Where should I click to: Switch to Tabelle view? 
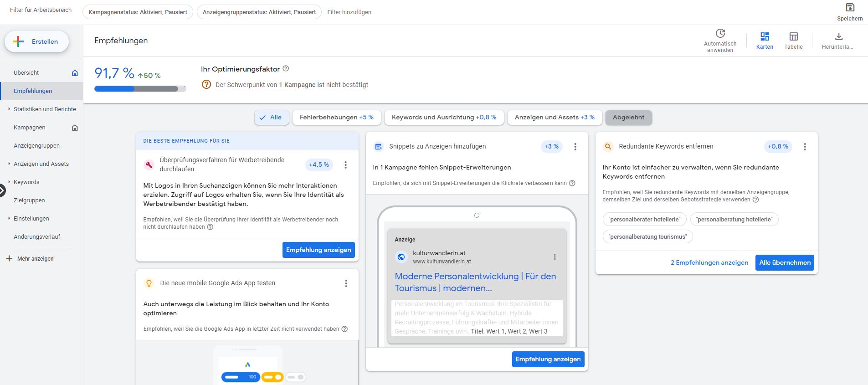point(793,41)
